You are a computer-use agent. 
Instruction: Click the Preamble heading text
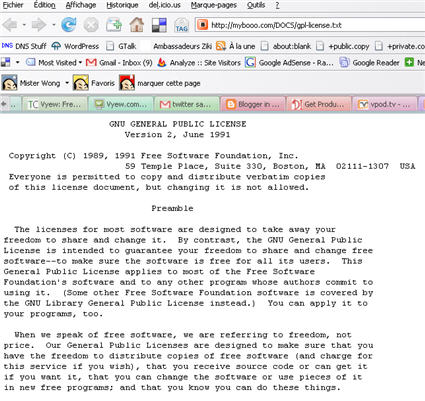point(172,208)
